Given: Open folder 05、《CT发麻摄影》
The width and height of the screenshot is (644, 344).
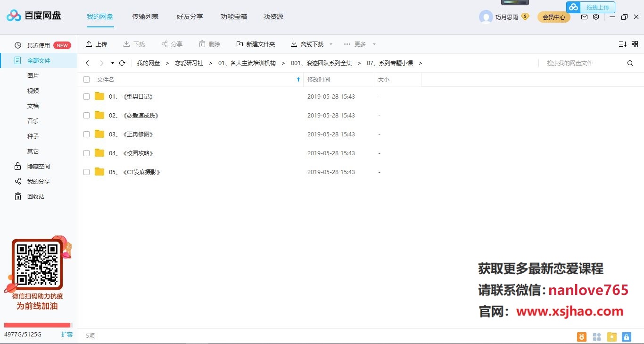Looking at the screenshot, I should pos(134,172).
